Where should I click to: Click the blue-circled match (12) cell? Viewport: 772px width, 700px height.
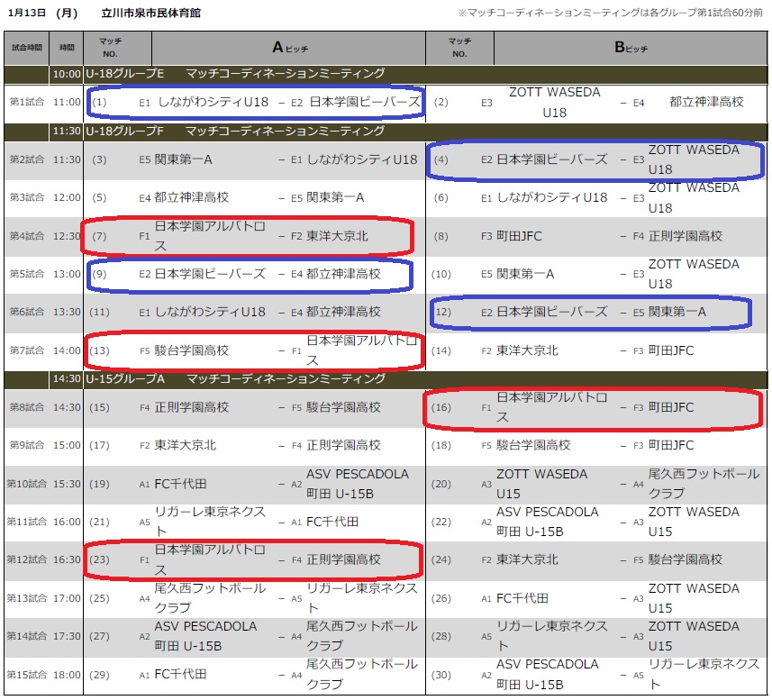pyautogui.click(x=590, y=312)
